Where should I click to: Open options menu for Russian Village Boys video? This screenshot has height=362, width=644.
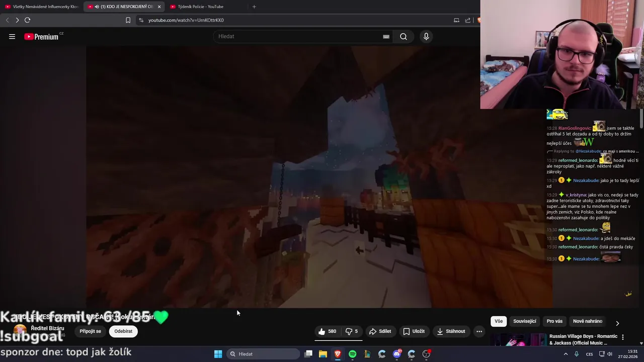623,337
